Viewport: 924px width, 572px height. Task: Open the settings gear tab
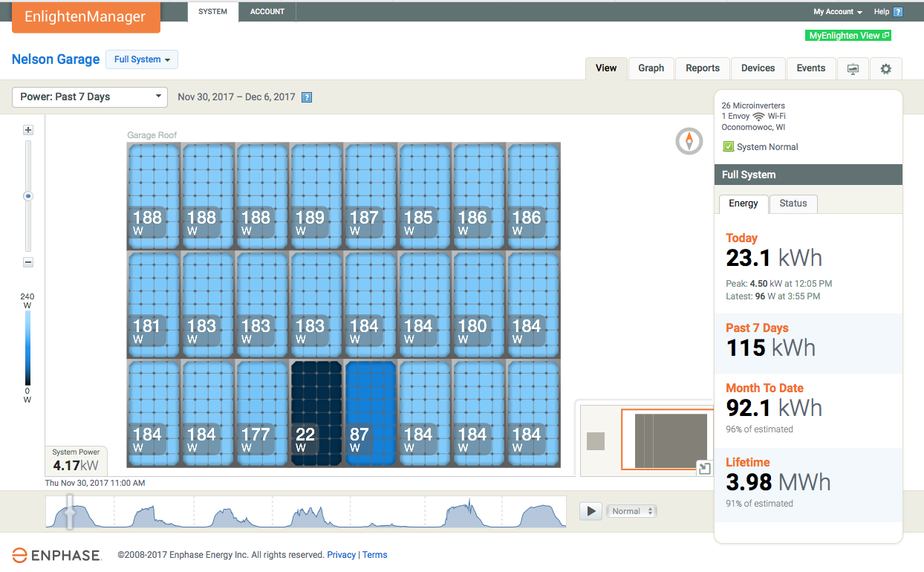click(885, 68)
